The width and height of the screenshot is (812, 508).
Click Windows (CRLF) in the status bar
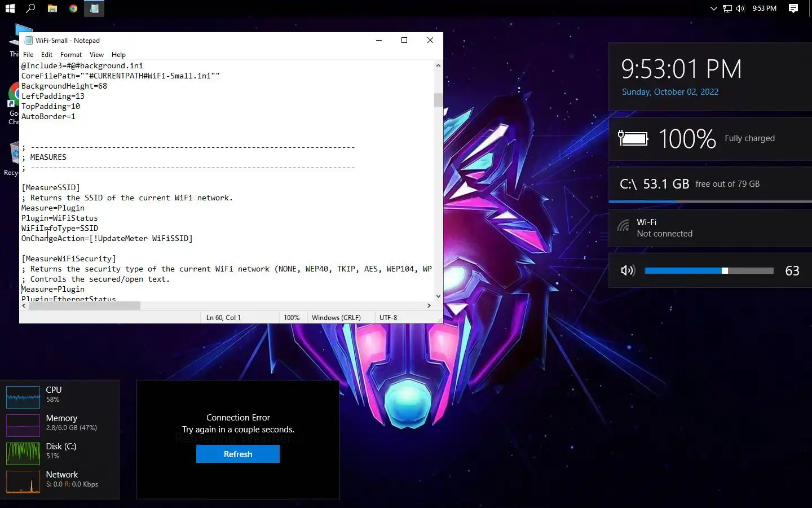tap(336, 318)
